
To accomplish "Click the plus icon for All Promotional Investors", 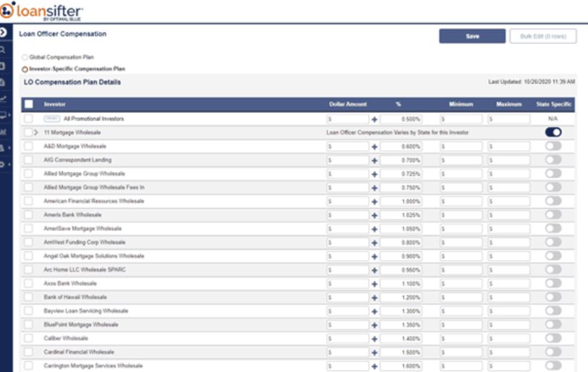I will (374, 119).
